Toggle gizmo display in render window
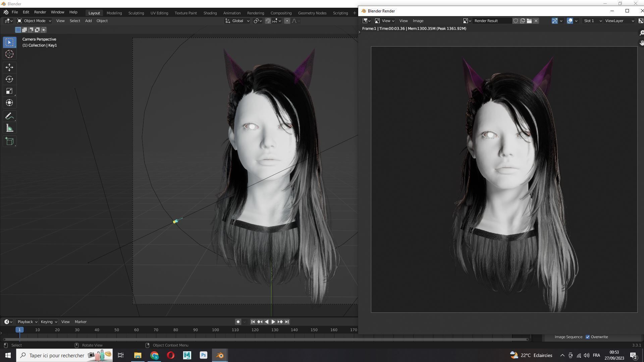 coord(555,21)
